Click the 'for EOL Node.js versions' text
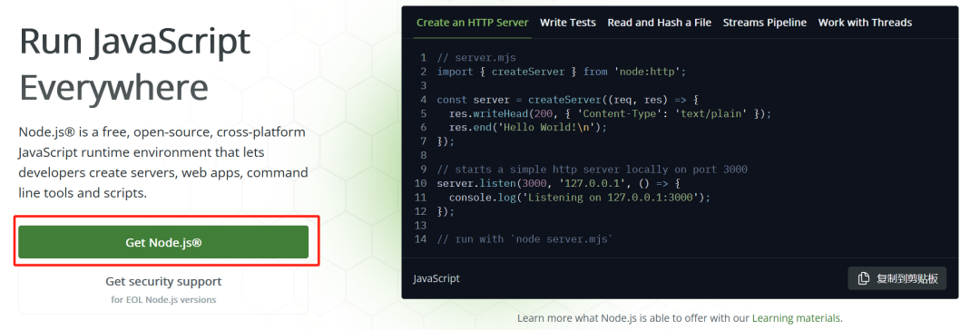 (163, 300)
